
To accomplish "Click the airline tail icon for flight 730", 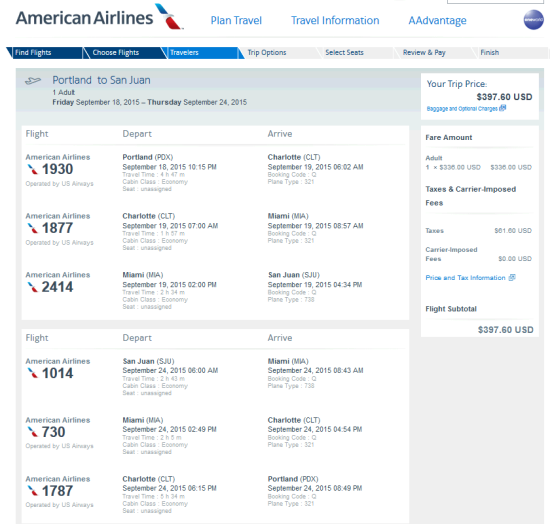I will tap(33, 432).
